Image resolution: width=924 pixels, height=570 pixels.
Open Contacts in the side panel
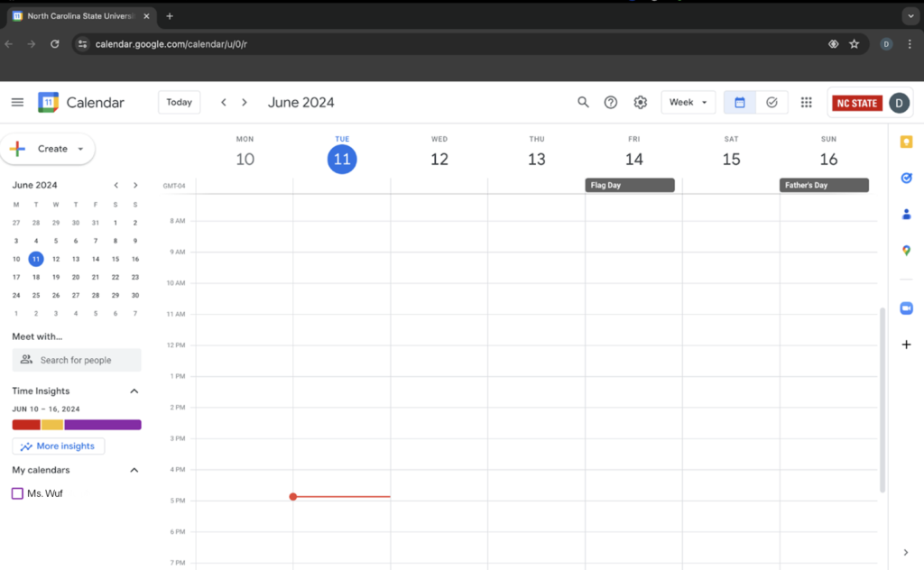906,214
